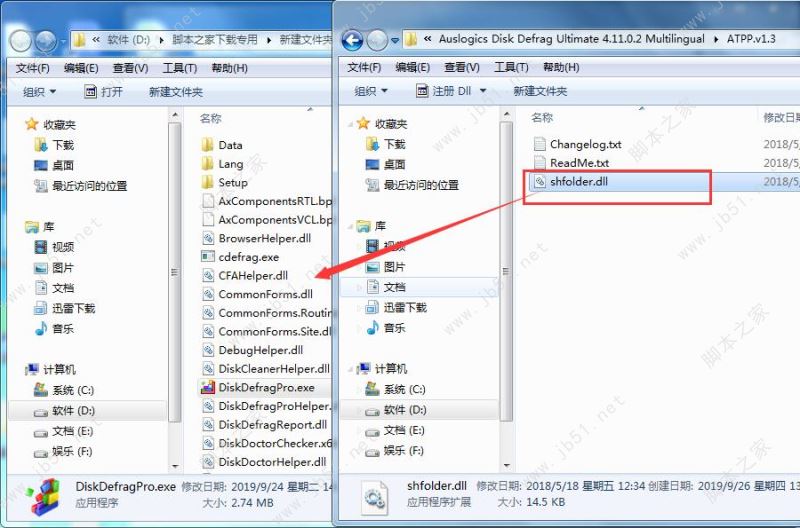
Task: Open the 文件(F) menu in the right window
Action: [x=364, y=67]
